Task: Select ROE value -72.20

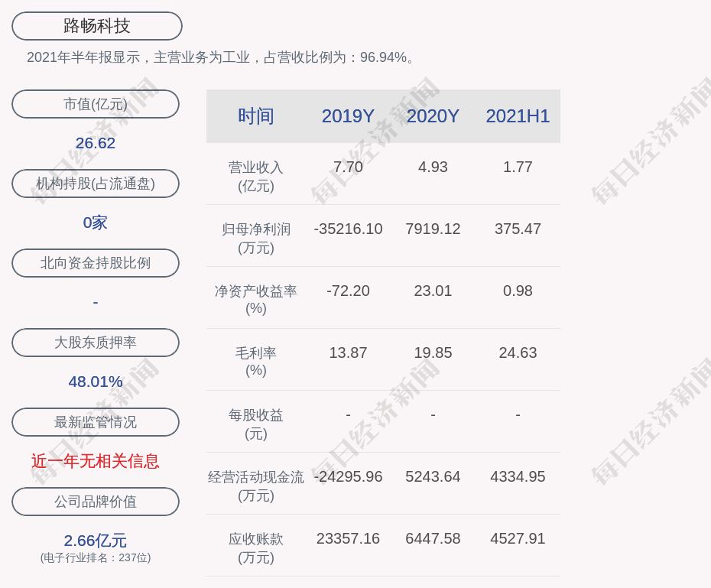Action: click(x=348, y=291)
